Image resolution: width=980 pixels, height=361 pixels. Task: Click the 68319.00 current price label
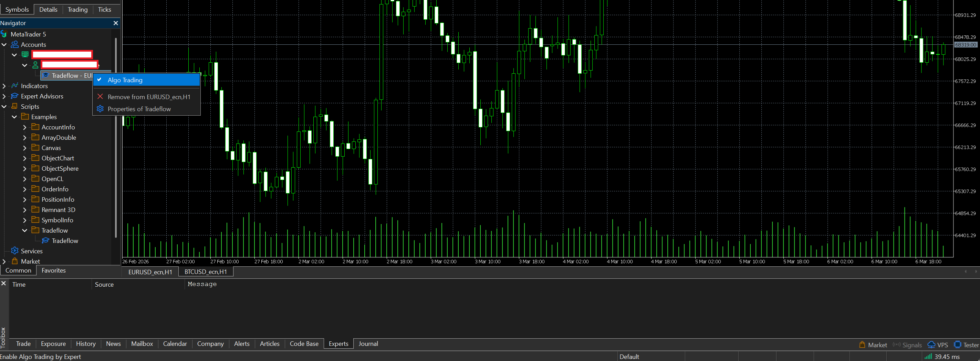(x=966, y=44)
